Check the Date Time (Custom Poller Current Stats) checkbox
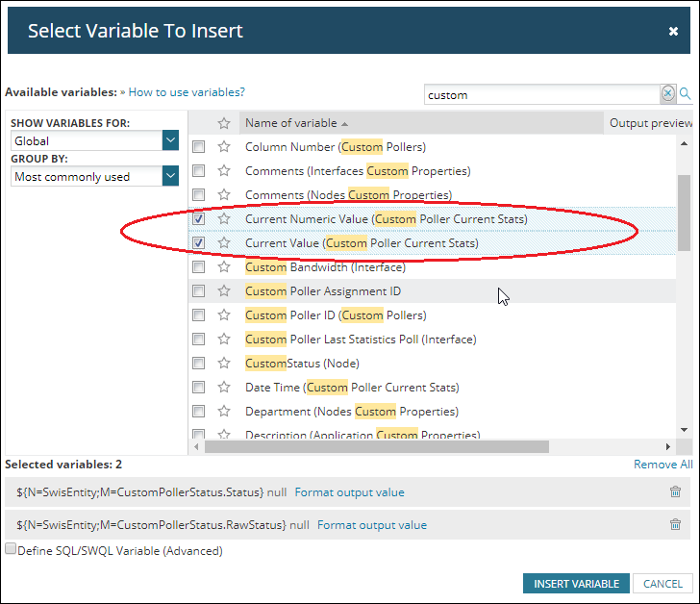 coord(199,387)
